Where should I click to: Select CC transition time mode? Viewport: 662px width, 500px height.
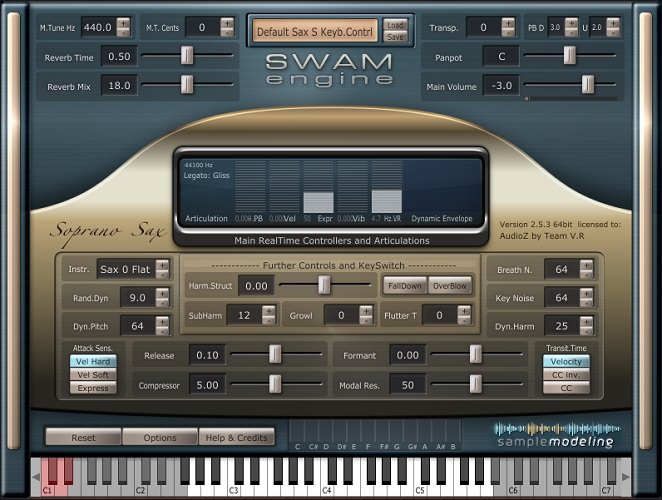click(x=566, y=388)
